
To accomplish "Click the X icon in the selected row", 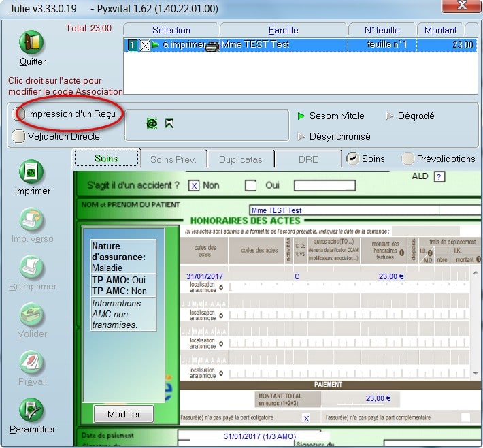I will click(x=144, y=46).
